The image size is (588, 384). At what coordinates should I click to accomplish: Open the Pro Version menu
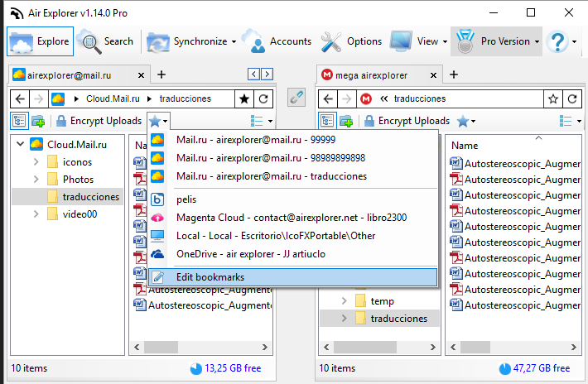pos(497,41)
